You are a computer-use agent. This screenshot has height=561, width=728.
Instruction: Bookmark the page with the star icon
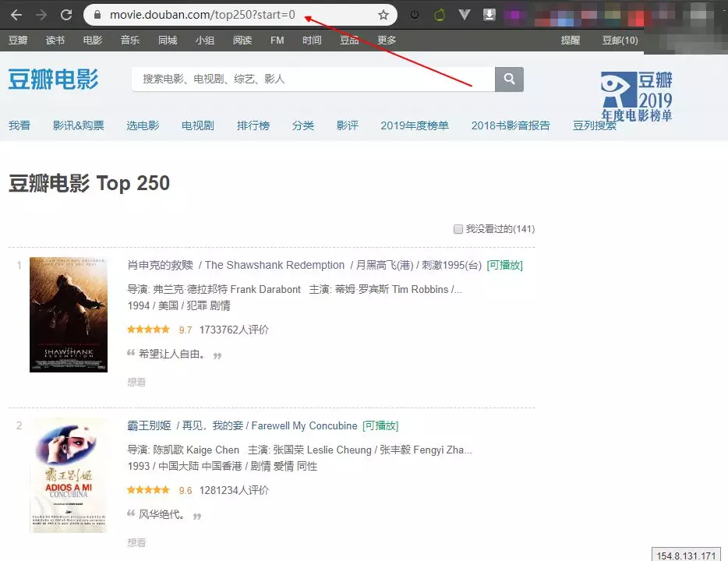coord(383,15)
